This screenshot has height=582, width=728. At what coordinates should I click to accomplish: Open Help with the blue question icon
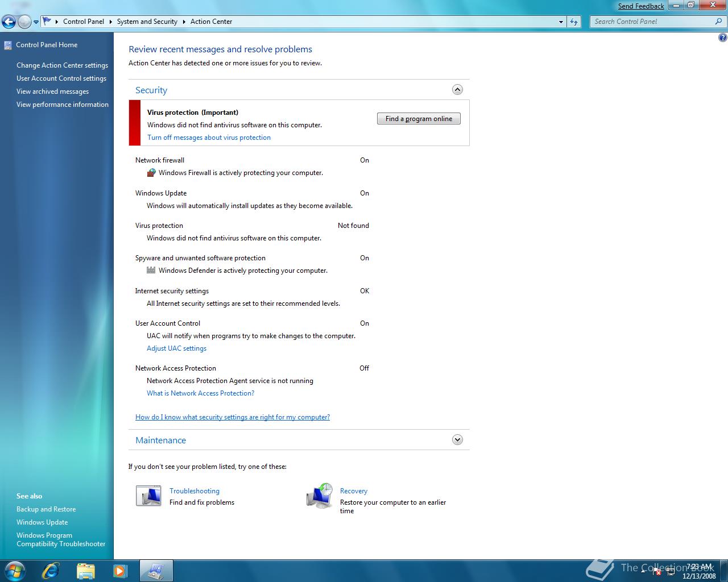tap(722, 38)
